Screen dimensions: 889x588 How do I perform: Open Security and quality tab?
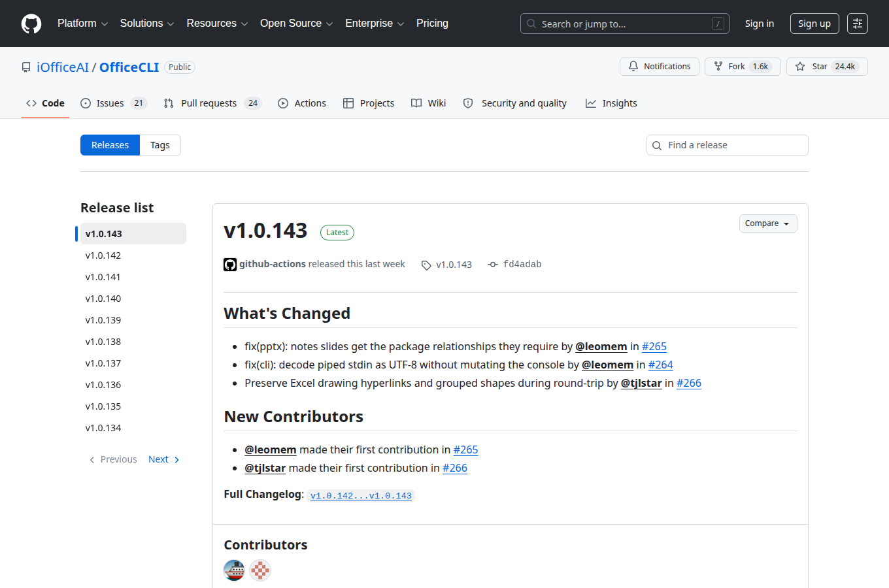[x=514, y=103]
